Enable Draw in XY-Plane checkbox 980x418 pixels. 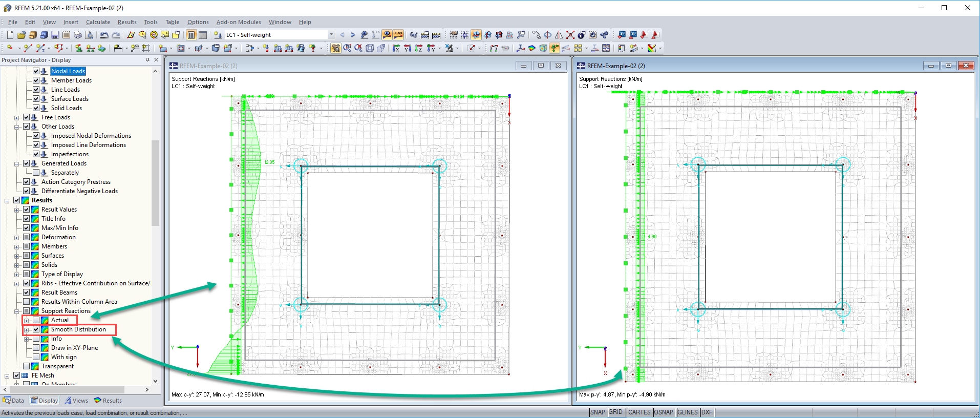tap(36, 348)
